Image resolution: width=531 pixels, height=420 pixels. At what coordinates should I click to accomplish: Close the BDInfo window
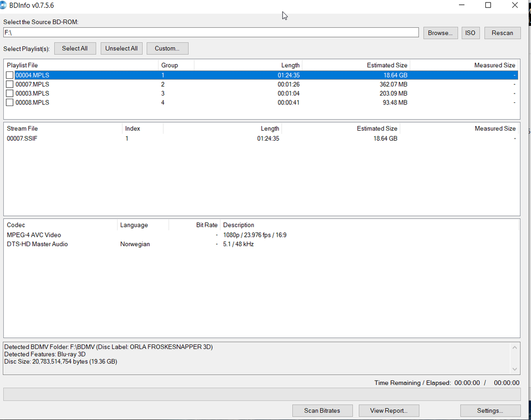(515, 5)
